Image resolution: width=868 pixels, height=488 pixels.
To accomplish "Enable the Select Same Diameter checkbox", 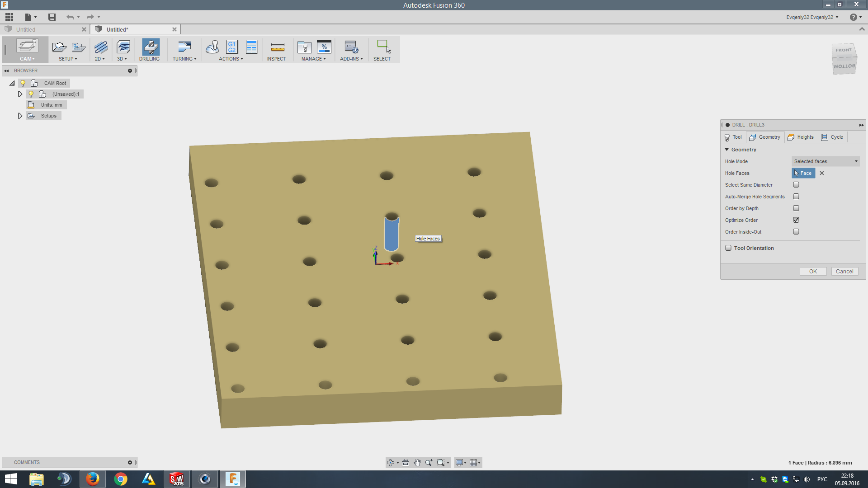I will click(796, 185).
